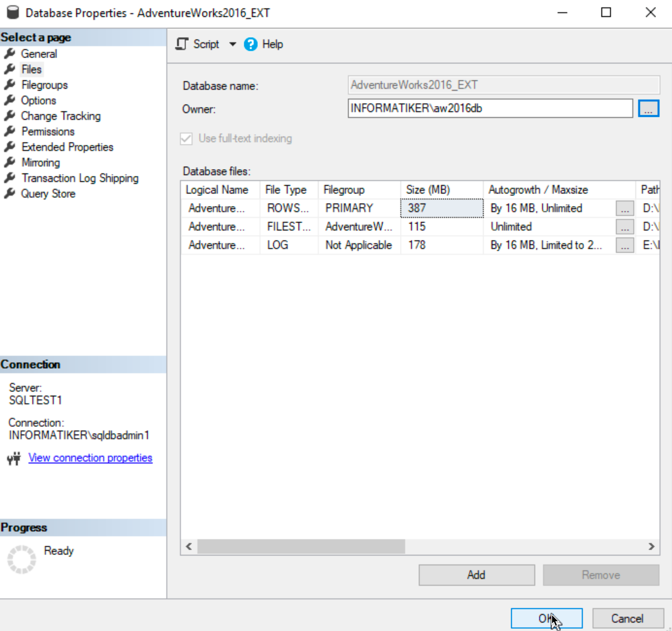
Task: Click the wrench icon beside Change Tracking
Action: 10,116
